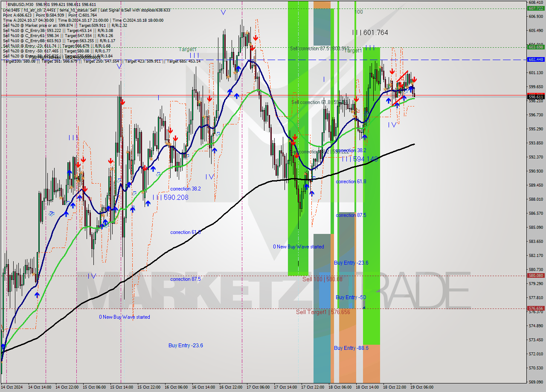Click '17 Oct 14:00' on time axis

(x=285, y=387)
